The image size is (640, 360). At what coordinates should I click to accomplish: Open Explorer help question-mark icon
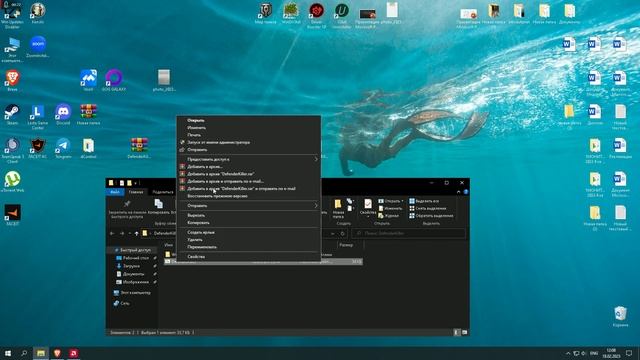[x=466, y=192]
